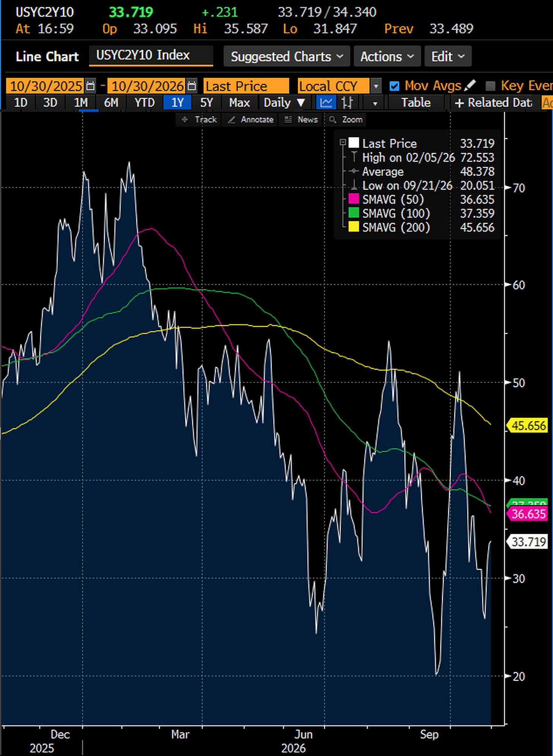Select the 1D time range tab
The height and width of the screenshot is (756, 553).
click(x=21, y=103)
